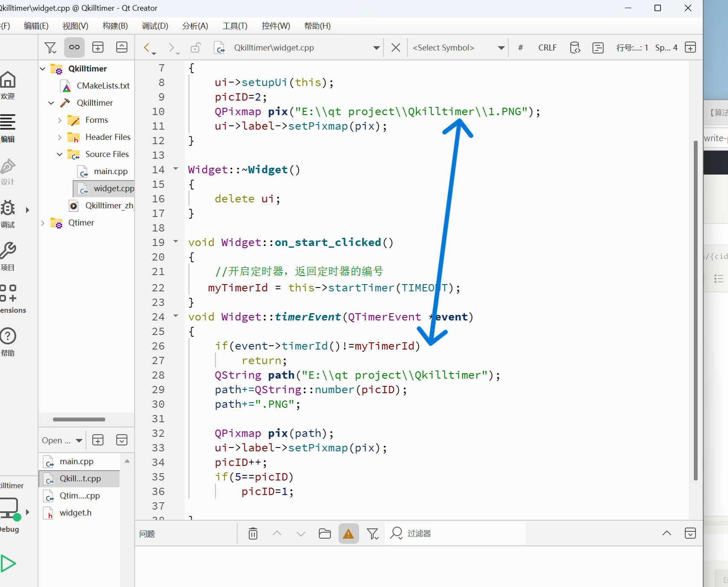
Task: Toggle the read-only lock icon for file
Action: click(195, 47)
